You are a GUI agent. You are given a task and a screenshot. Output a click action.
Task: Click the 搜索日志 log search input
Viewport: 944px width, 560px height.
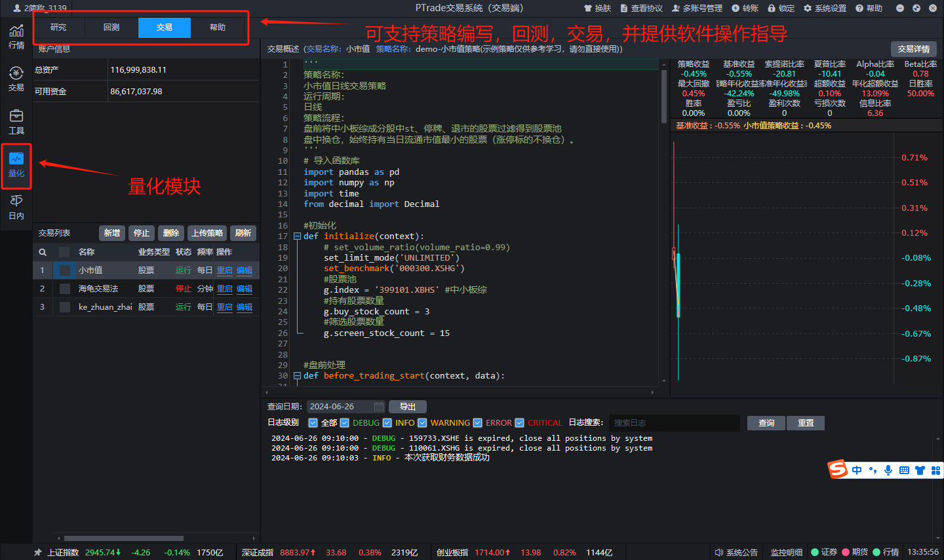click(674, 423)
